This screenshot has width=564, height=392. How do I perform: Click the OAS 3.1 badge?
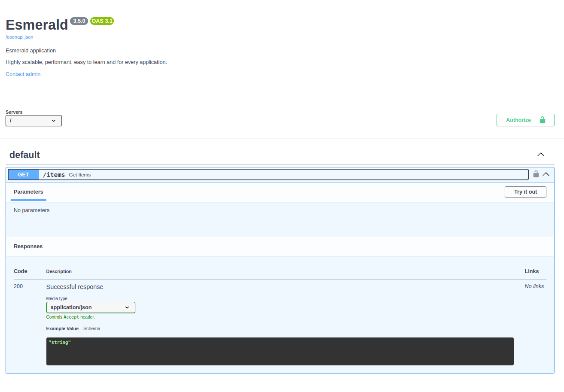click(102, 21)
